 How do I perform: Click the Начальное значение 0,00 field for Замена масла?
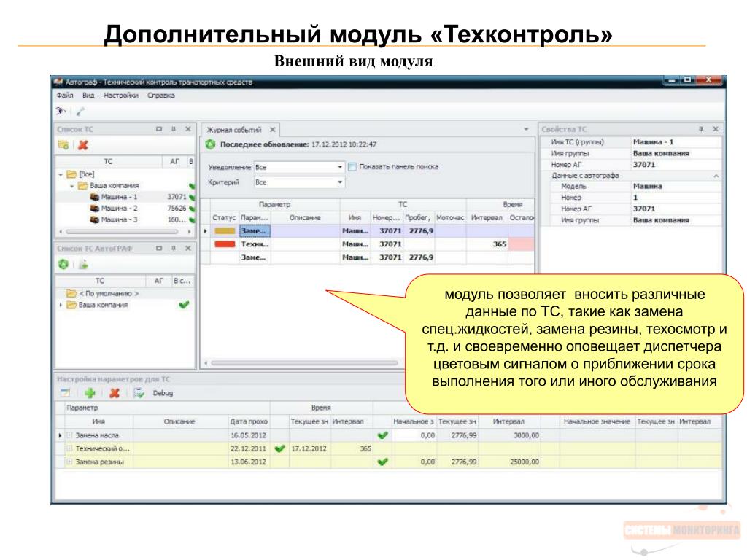pyautogui.click(x=414, y=435)
